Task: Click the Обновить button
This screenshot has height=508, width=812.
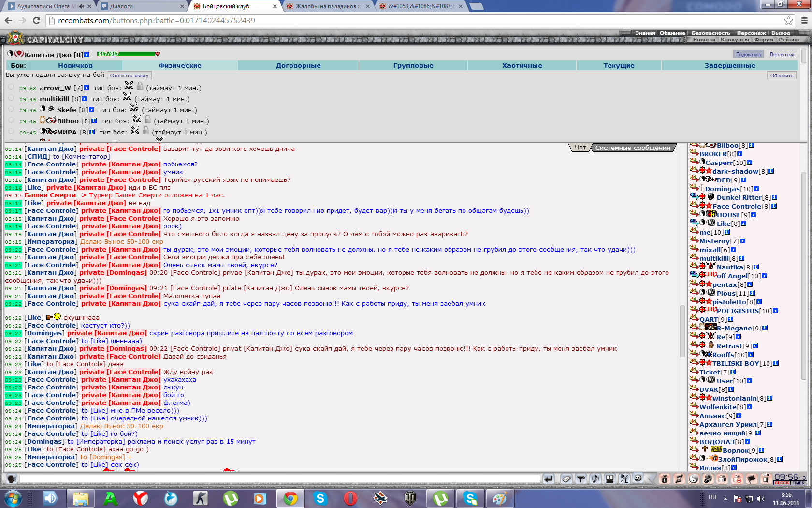Action: click(x=782, y=75)
